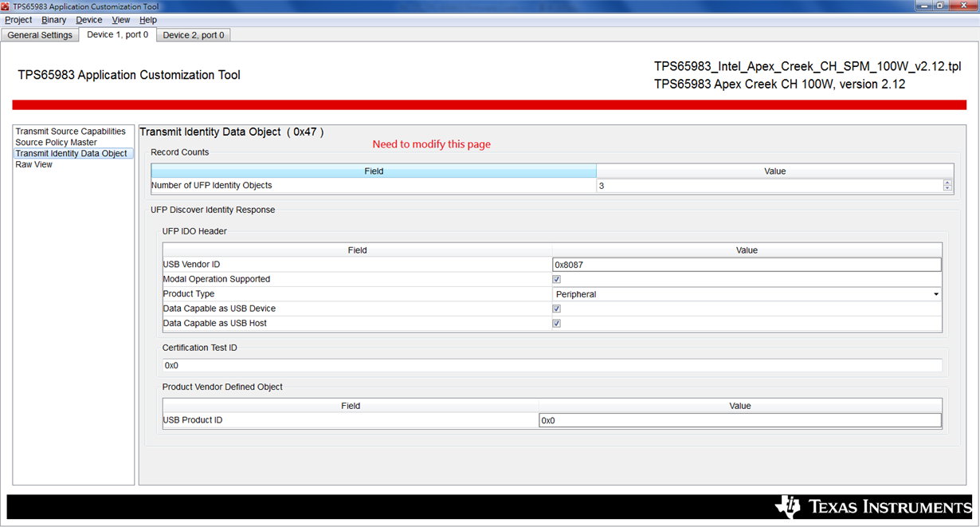The height and width of the screenshot is (527, 980).
Task: Click the USB Product ID input field
Action: (x=740, y=420)
